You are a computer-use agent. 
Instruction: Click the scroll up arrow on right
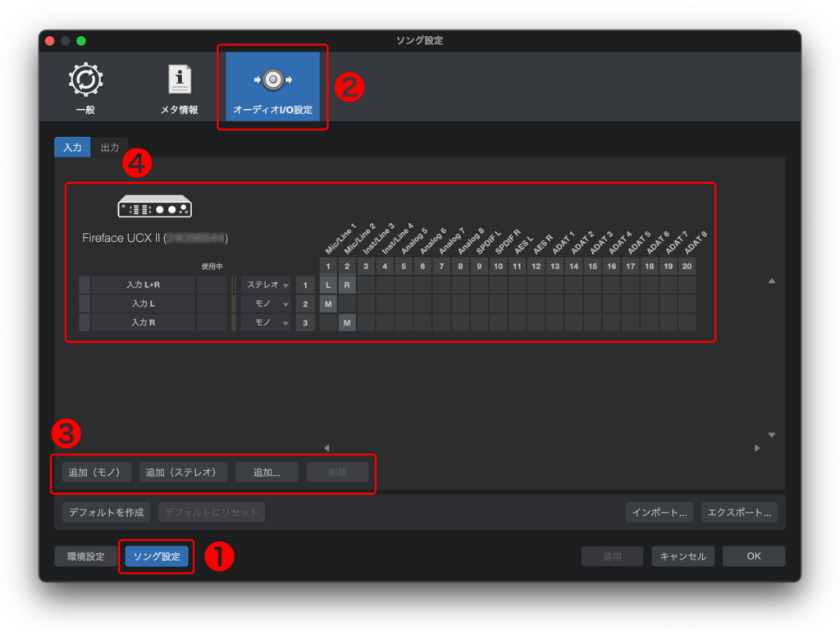(x=771, y=281)
